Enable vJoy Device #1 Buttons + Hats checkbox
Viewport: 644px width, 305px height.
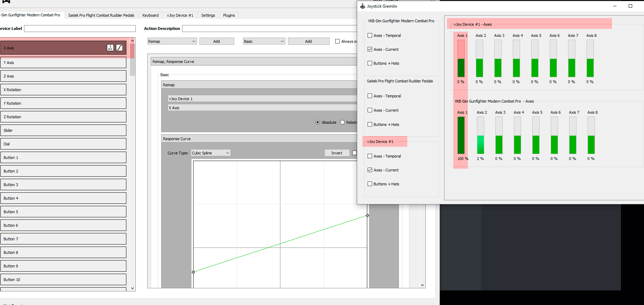pos(370,184)
